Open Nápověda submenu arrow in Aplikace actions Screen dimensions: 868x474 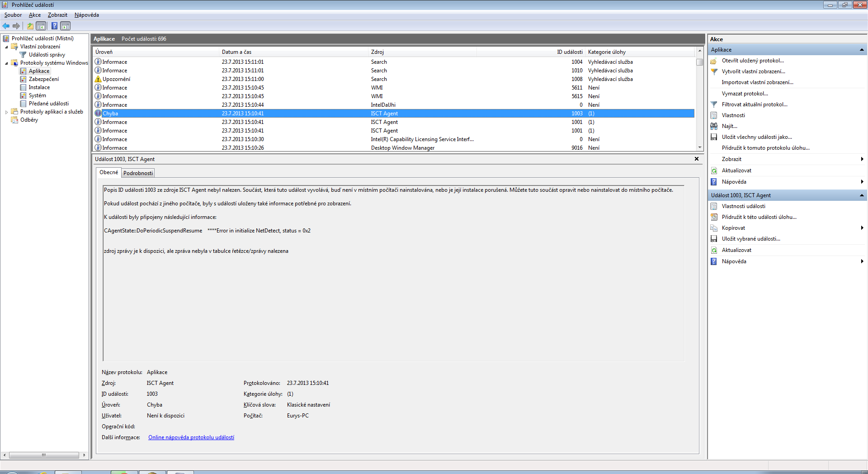tap(862, 182)
